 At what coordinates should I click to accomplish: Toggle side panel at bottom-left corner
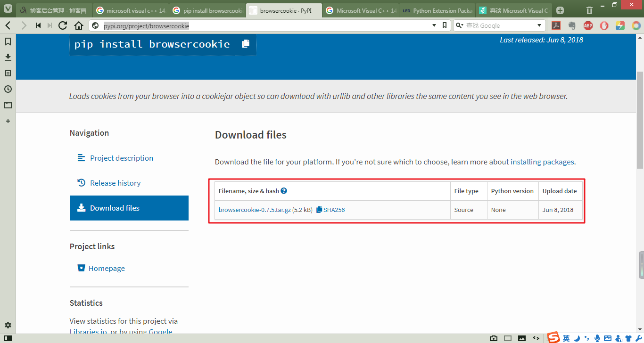coord(8,338)
